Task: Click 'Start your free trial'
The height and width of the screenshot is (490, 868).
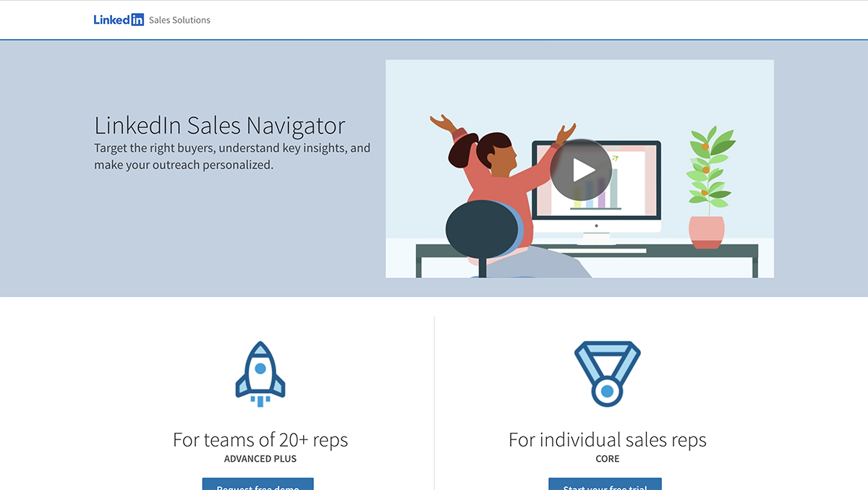Action: point(605,485)
